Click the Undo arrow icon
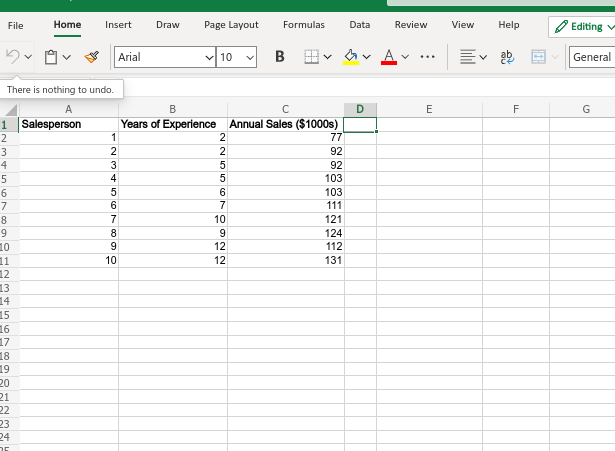Viewport: 615px width, 451px height. [x=13, y=57]
